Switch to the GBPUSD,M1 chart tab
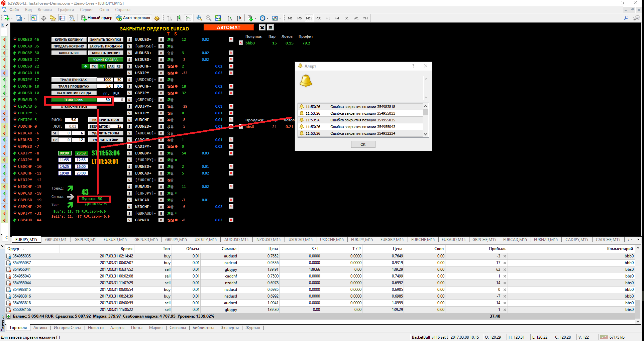644x341 pixels. (55, 239)
